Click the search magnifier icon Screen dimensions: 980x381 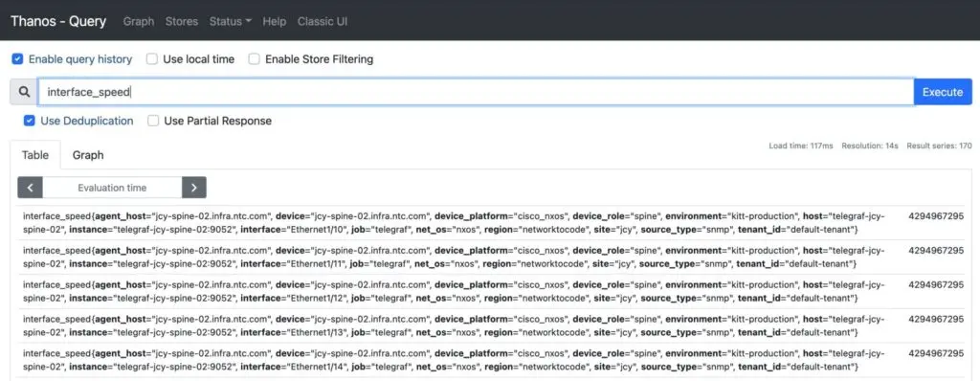[x=24, y=92]
